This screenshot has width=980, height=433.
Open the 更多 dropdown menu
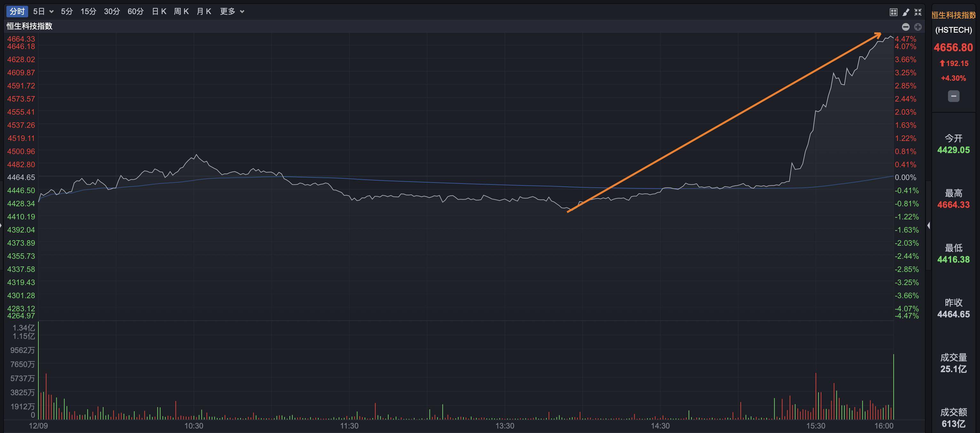pos(227,12)
